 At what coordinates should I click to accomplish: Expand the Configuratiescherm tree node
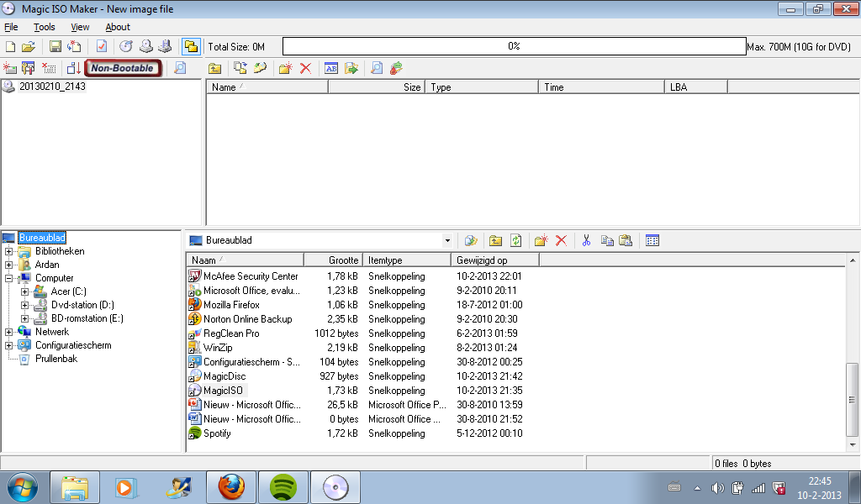[x=8, y=345]
